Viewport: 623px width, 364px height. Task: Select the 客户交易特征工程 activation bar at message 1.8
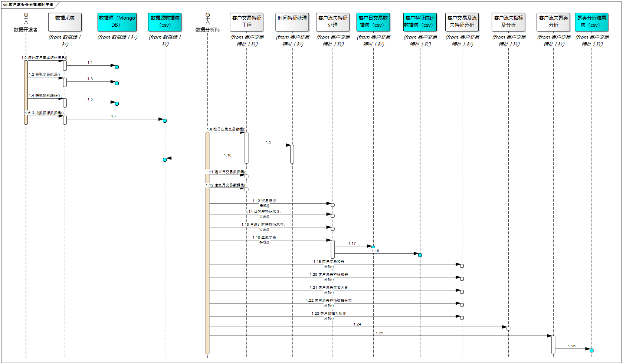coord(246,148)
